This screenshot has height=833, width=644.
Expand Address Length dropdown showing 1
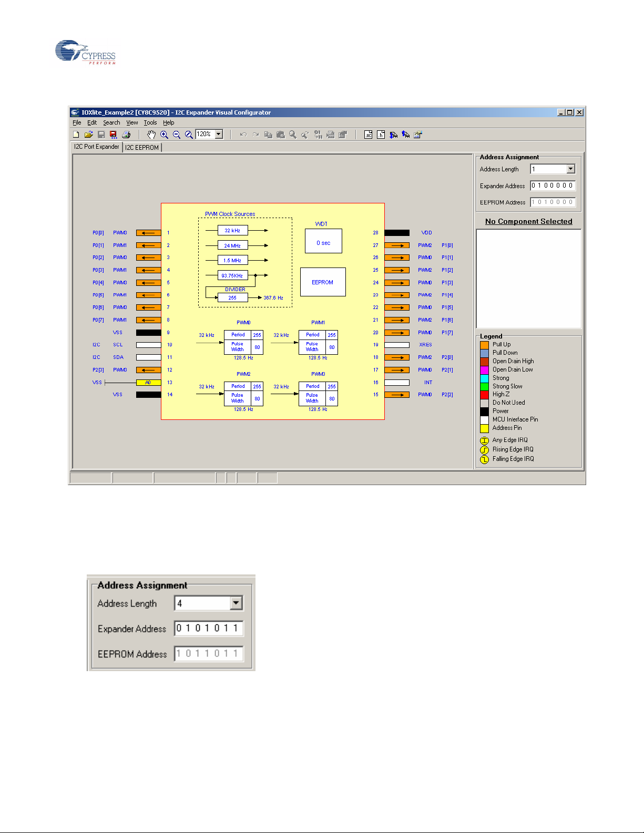click(x=570, y=169)
